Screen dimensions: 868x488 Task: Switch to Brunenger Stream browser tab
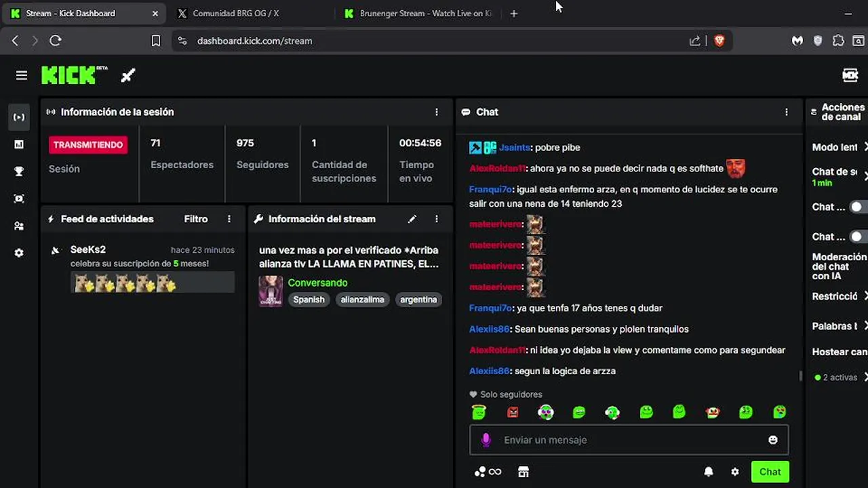418,14
